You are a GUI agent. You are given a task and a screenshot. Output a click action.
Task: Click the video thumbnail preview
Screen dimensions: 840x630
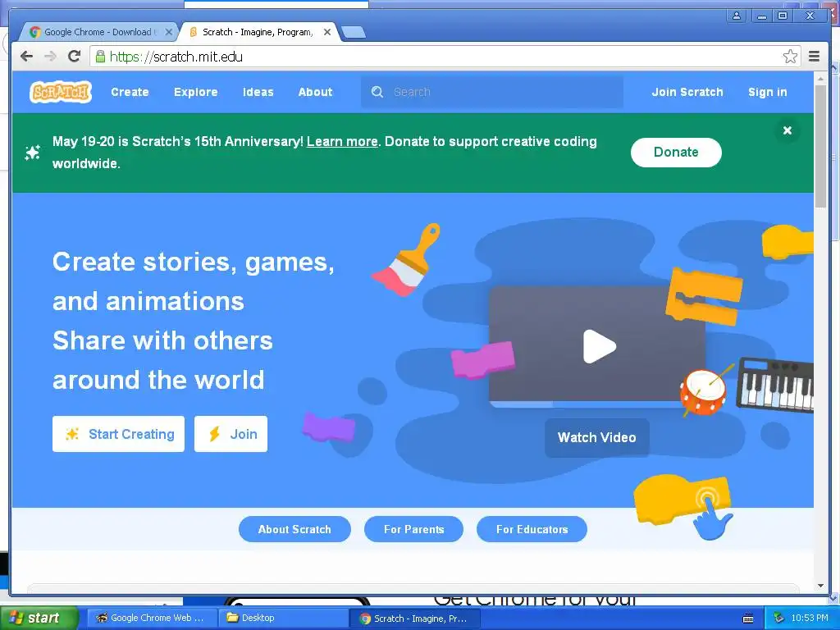596,345
